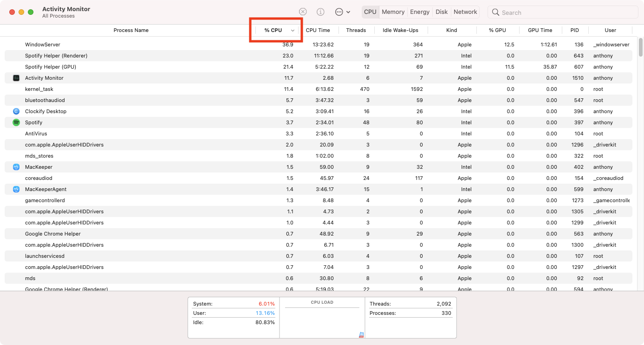The width and height of the screenshot is (644, 345).
Task: Open the Energy tab
Action: pos(420,12)
